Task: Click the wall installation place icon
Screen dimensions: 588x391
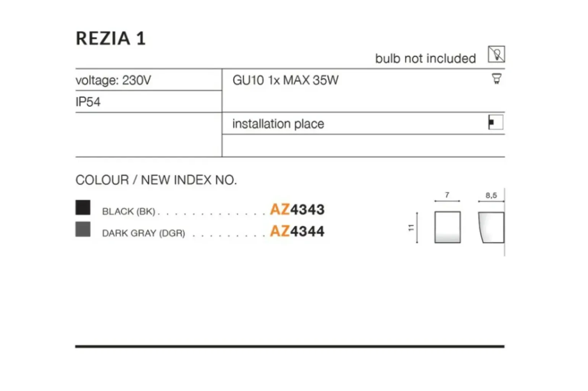Action: (495, 122)
